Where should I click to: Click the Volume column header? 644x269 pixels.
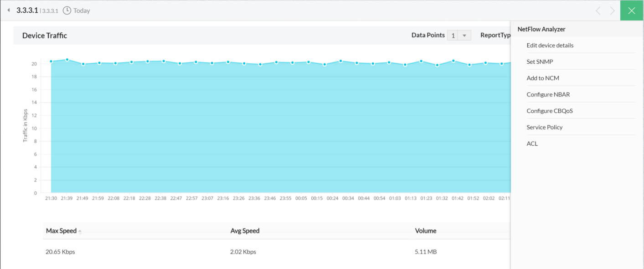[425, 231]
